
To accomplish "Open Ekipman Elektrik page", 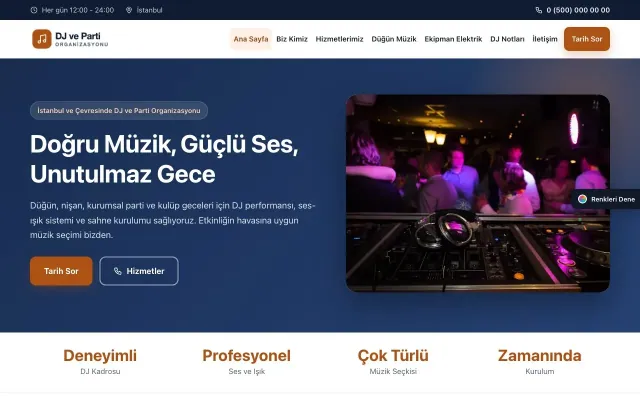I will coord(453,39).
